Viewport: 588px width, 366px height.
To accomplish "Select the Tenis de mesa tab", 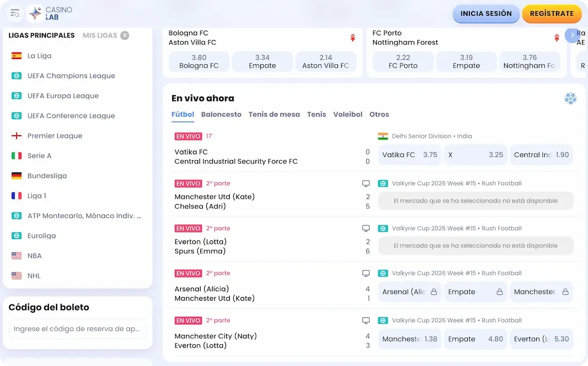I will tap(274, 114).
